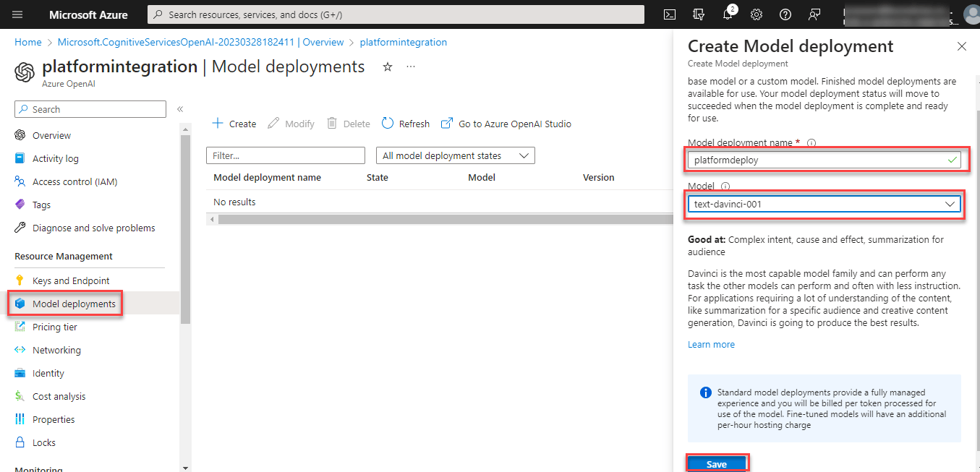The image size is (980, 472).
Task: Open the user account avatar
Action: [x=971, y=14]
